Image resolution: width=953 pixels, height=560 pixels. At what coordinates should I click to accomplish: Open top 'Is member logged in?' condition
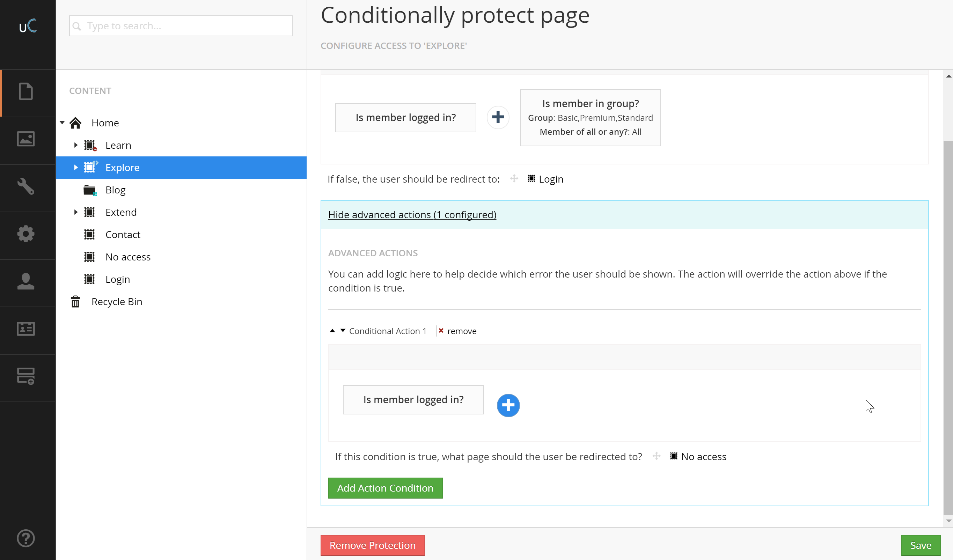click(x=405, y=117)
